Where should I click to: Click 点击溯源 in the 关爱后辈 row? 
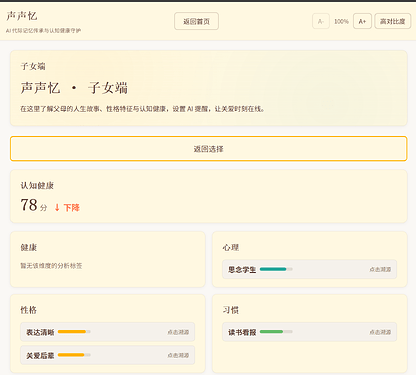(x=178, y=356)
